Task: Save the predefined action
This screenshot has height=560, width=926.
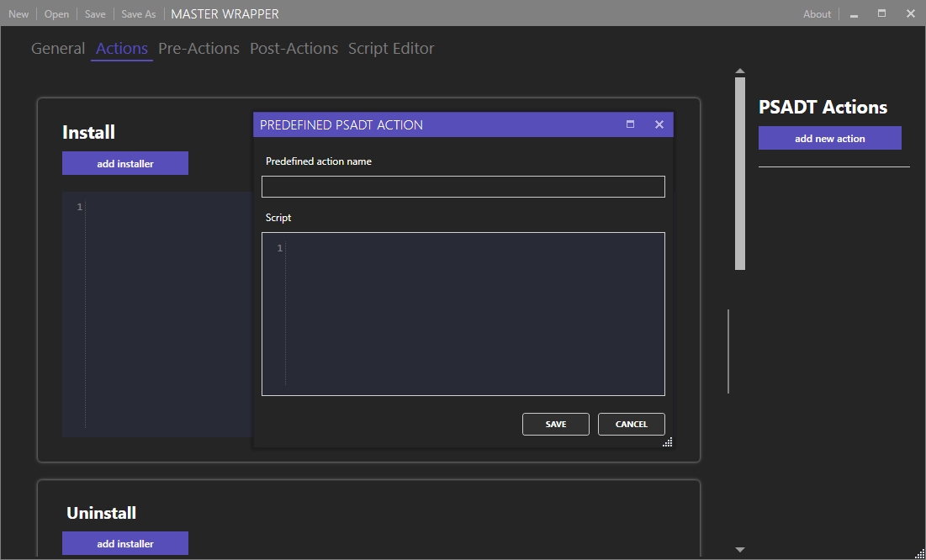Action: (x=556, y=424)
